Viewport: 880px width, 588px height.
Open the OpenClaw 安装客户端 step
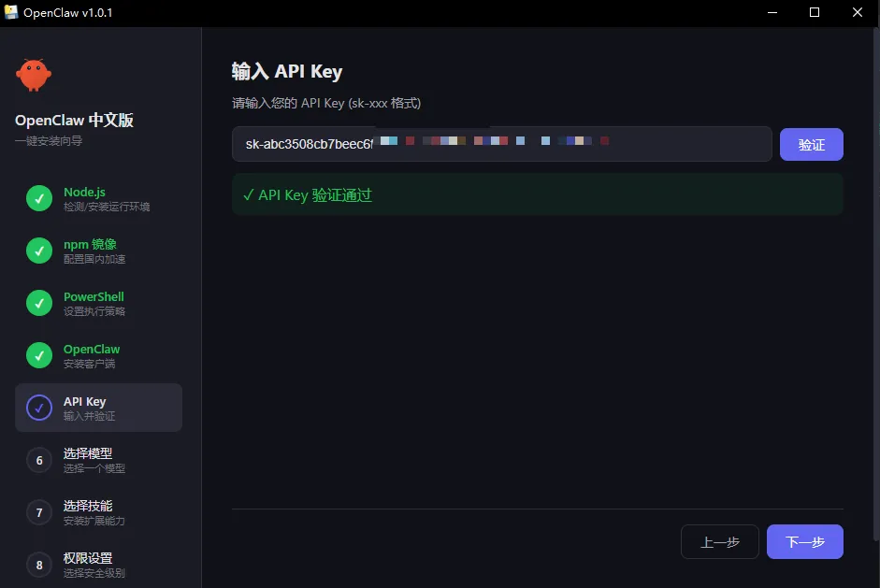(x=99, y=356)
